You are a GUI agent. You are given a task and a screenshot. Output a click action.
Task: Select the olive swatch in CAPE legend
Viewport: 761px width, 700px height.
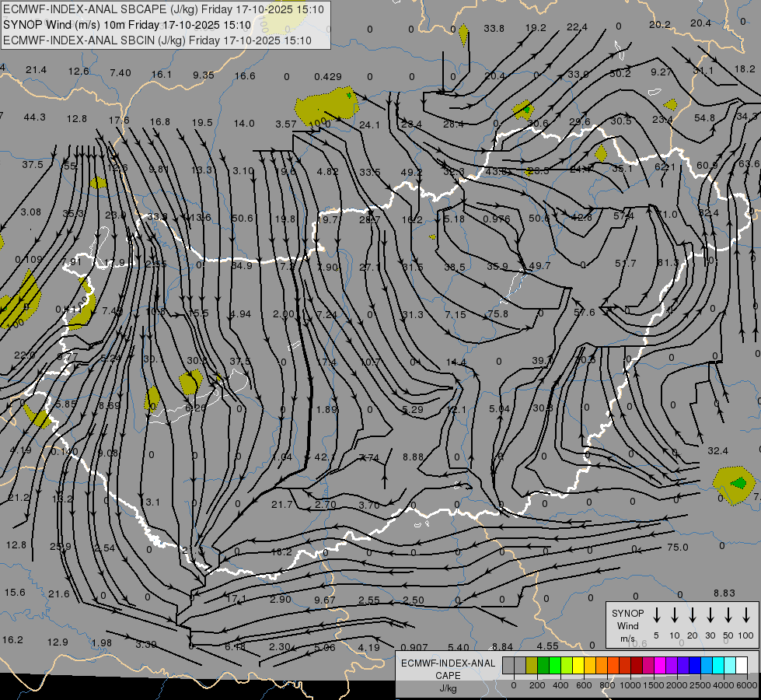coord(532,666)
